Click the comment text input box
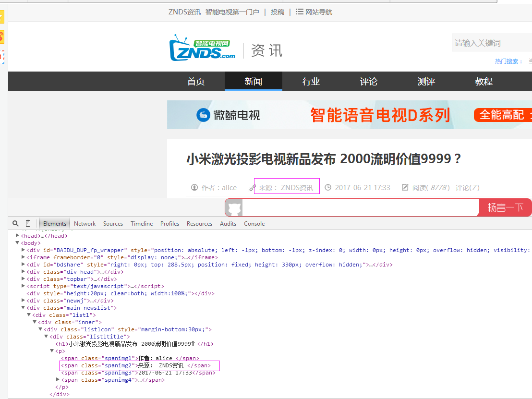 pos(361,207)
